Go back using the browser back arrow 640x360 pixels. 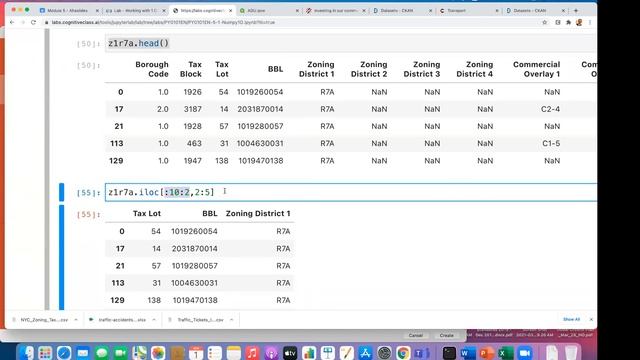[x=12, y=22]
